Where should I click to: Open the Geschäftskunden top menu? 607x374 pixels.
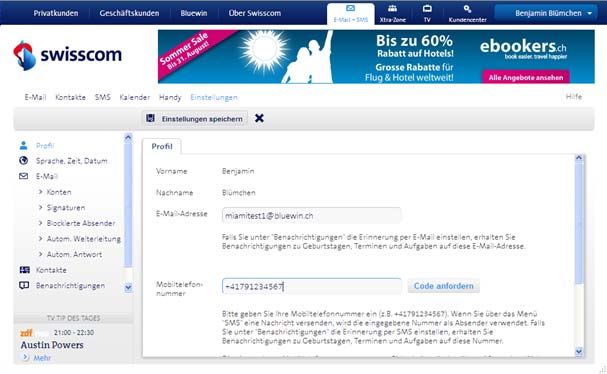pos(129,13)
